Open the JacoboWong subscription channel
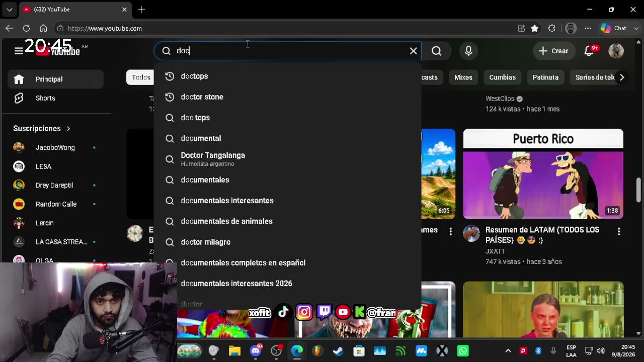The image size is (644, 362). coord(55,147)
